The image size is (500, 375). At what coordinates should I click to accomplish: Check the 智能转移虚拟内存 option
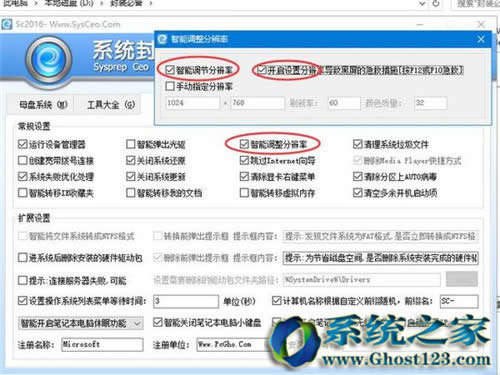(244, 193)
